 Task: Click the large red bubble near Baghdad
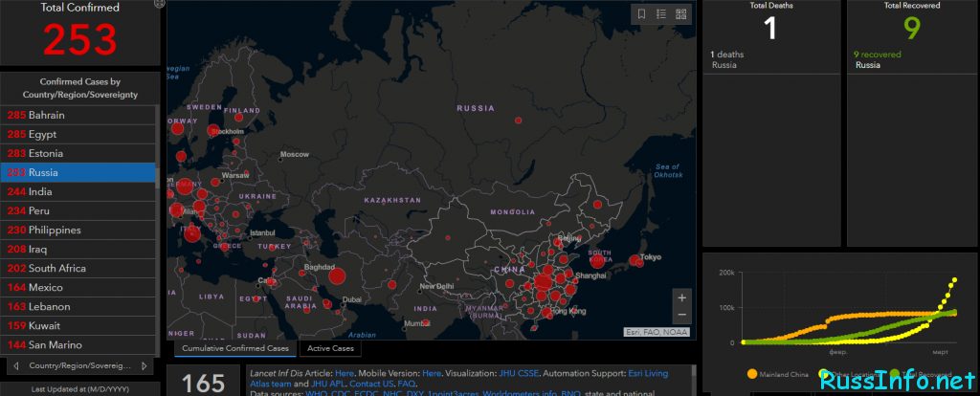click(x=337, y=276)
